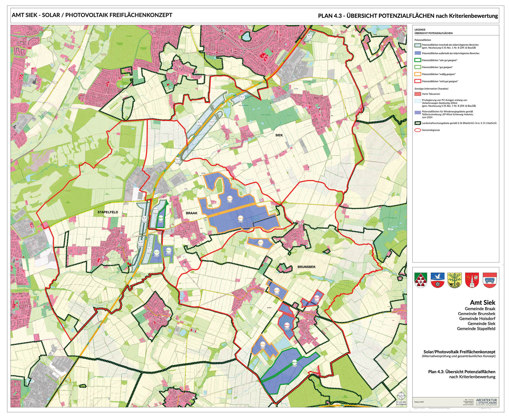Click the orange 'mäßig geeignet' legend swatch
Viewport: 509px width, 420px height.
418,74
